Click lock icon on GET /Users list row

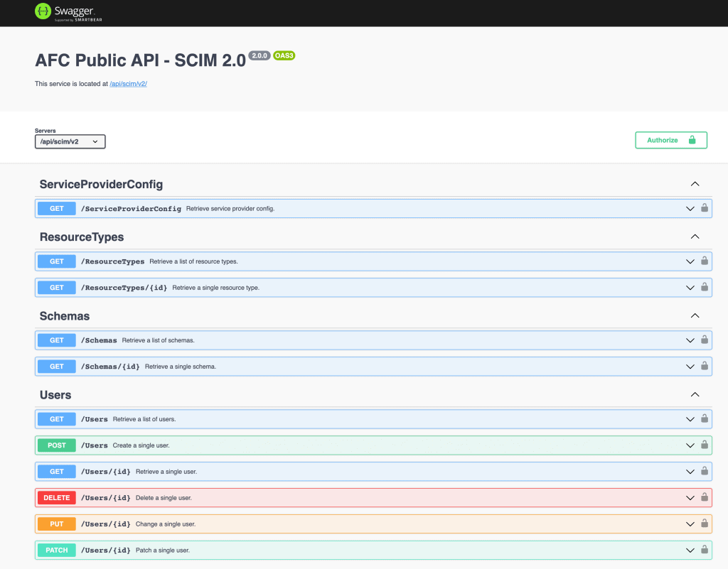tap(705, 418)
